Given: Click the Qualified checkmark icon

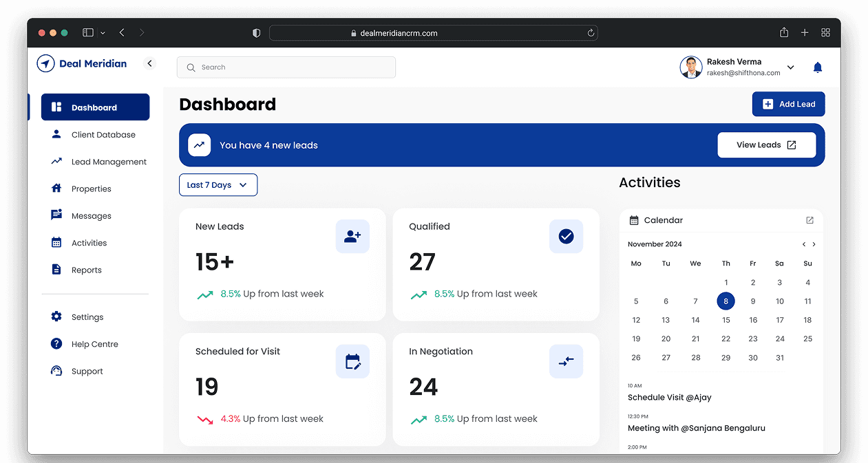Looking at the screenshot, I should click(x=566, y=236).
